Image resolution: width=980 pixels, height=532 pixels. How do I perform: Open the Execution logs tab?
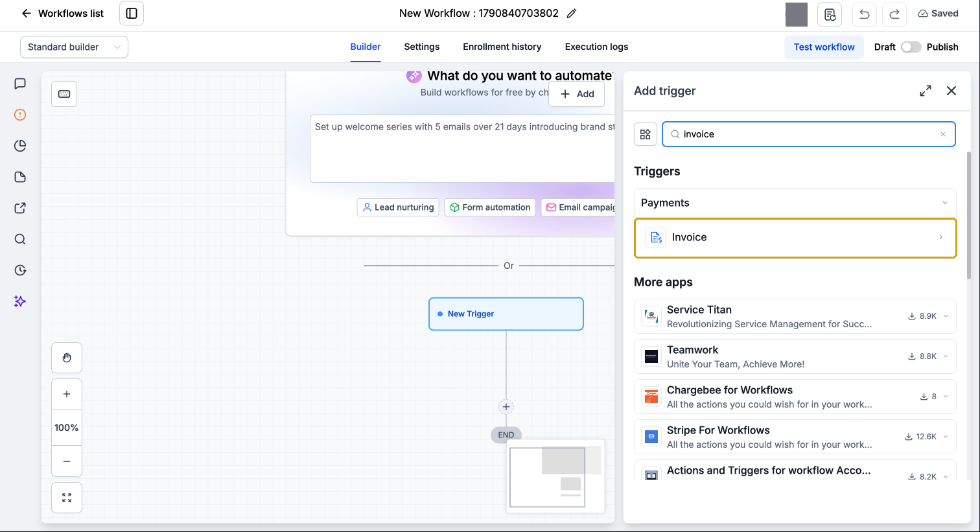point(596,47)
